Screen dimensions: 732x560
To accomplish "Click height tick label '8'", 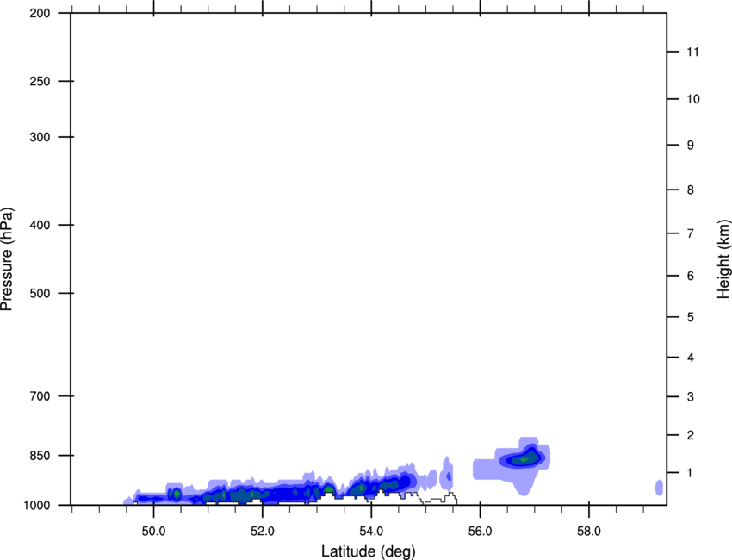I will click(691, 190).
